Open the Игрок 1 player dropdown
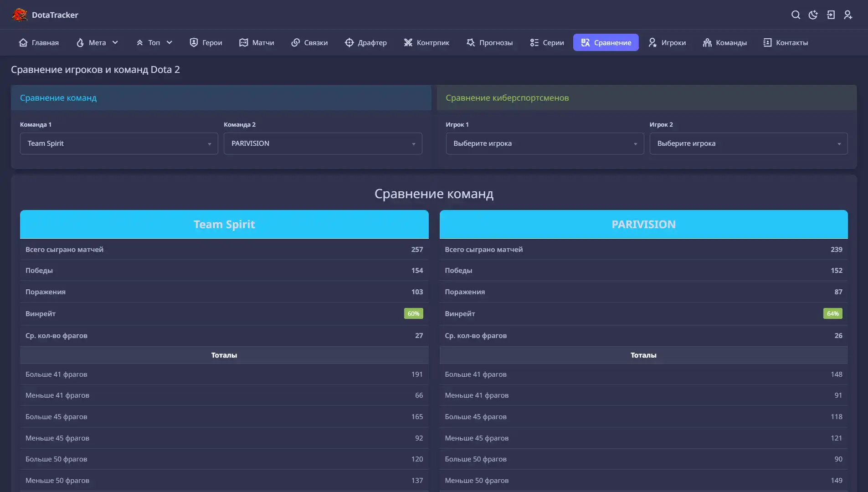The height and width of the screenshot is (492, 868). [544, 143]
